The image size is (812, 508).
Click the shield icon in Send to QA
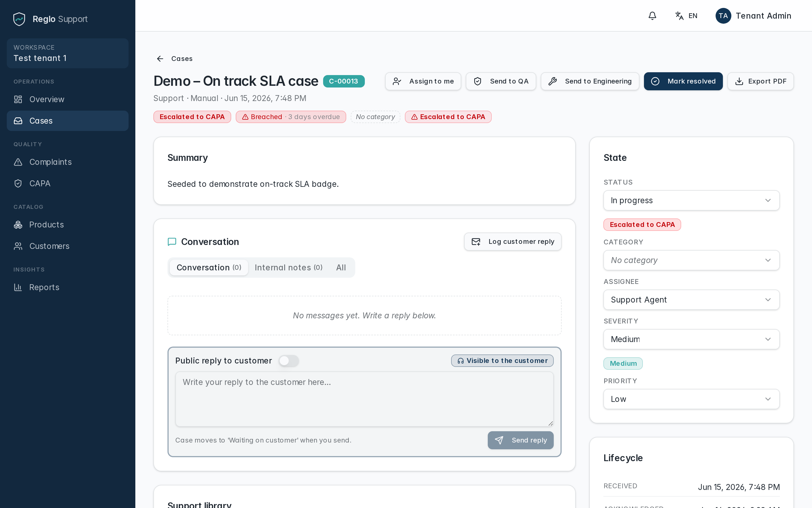click(477, 81)
